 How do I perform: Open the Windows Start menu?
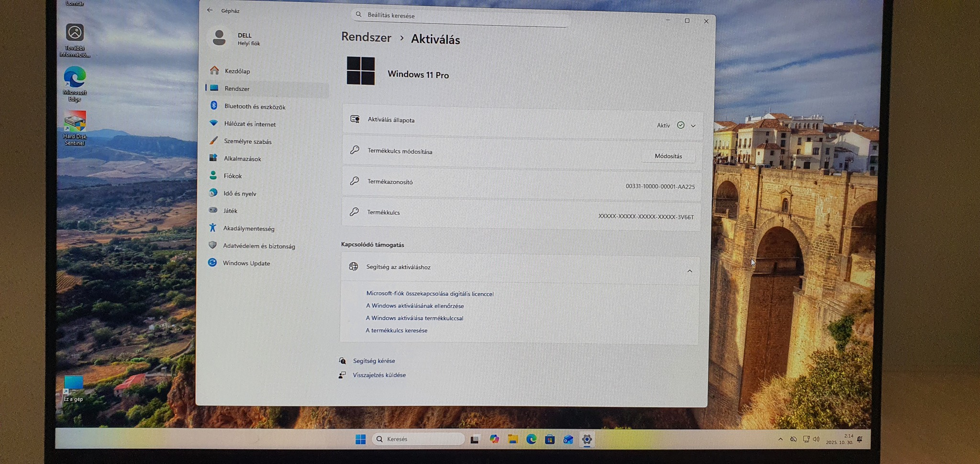click(x=360, y=439)
